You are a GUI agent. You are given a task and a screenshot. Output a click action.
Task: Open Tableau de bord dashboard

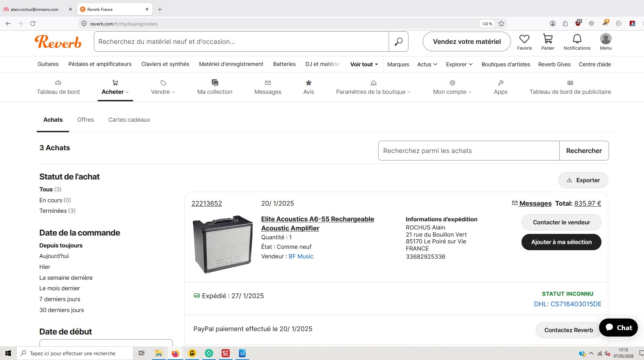[x=58, y=88]
